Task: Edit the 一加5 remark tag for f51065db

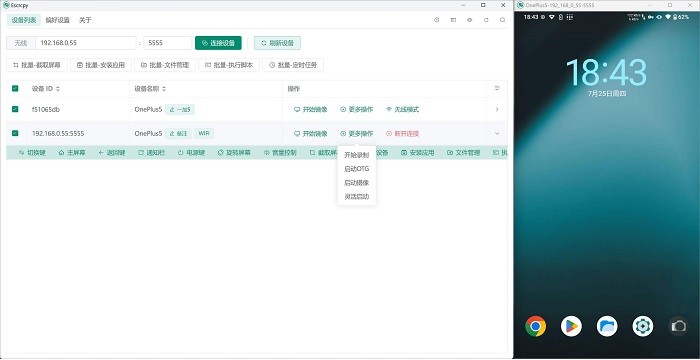Action: pos(180,109)
